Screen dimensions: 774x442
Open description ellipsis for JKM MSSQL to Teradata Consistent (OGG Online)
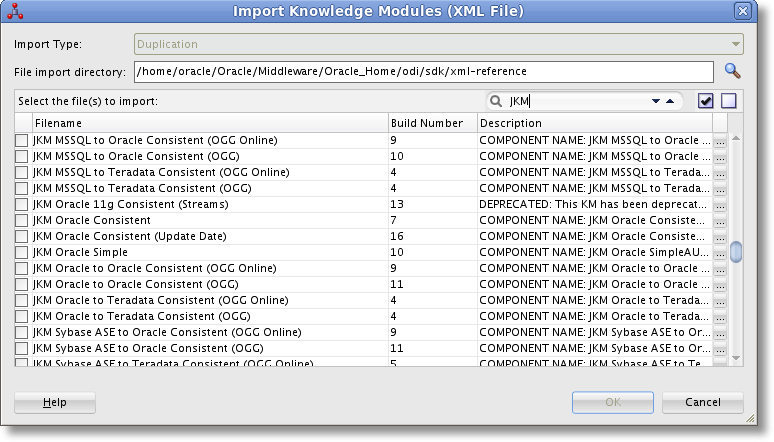(720, 173)
